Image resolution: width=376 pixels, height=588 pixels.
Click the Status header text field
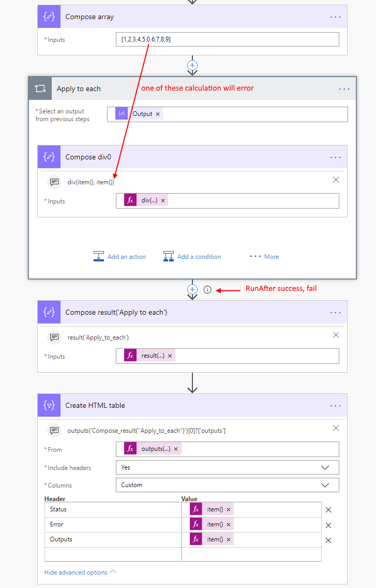(113, 510)
